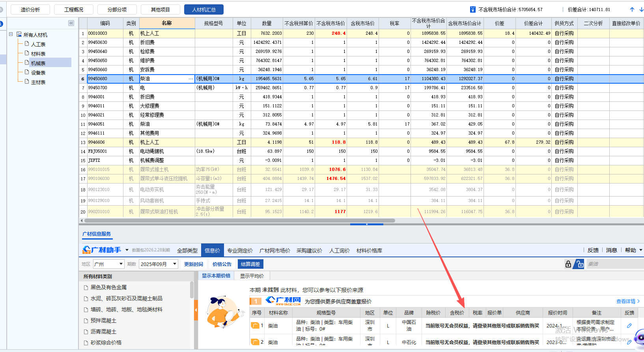Tick the 预拌混凝土 category checkbox
The image size is (644, 352).
[x=86, y=321]
